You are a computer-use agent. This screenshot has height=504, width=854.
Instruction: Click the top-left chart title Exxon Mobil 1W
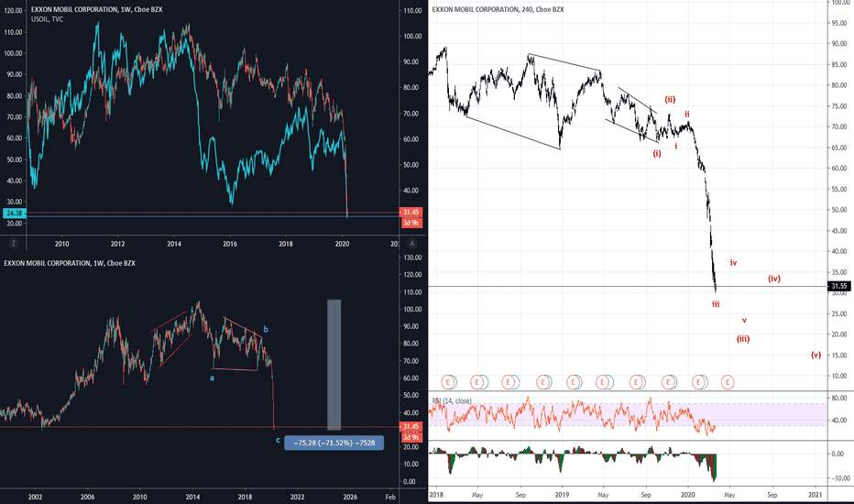tap(96, 10)
